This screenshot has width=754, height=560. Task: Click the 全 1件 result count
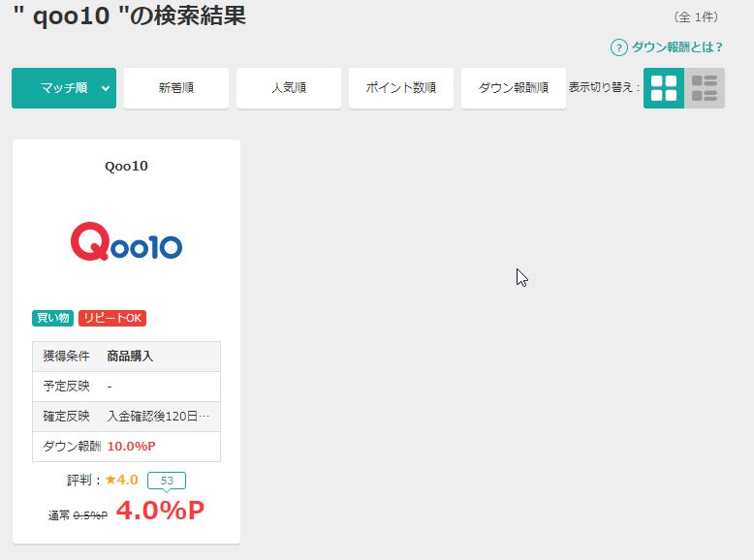(x=696, y=17)
